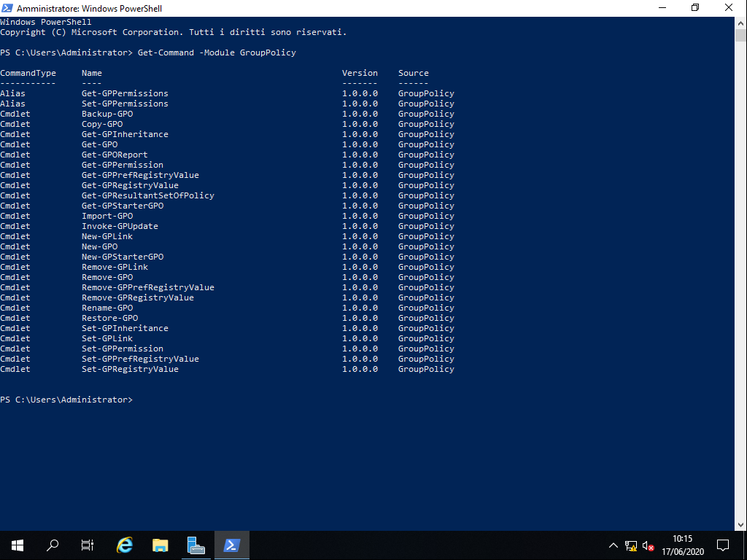Click the scrollbar down arrow

(741, 522)
